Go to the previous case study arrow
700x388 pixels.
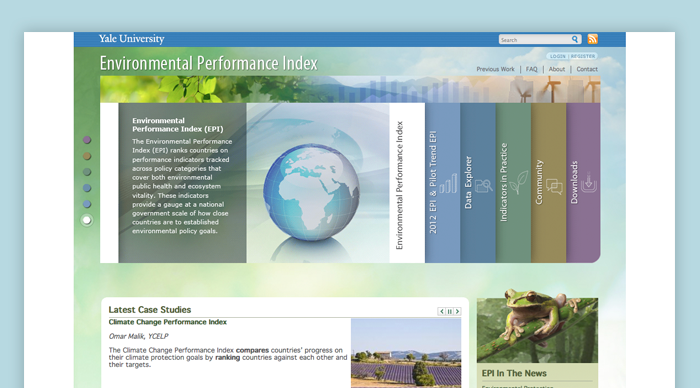[x=442, y=312]
